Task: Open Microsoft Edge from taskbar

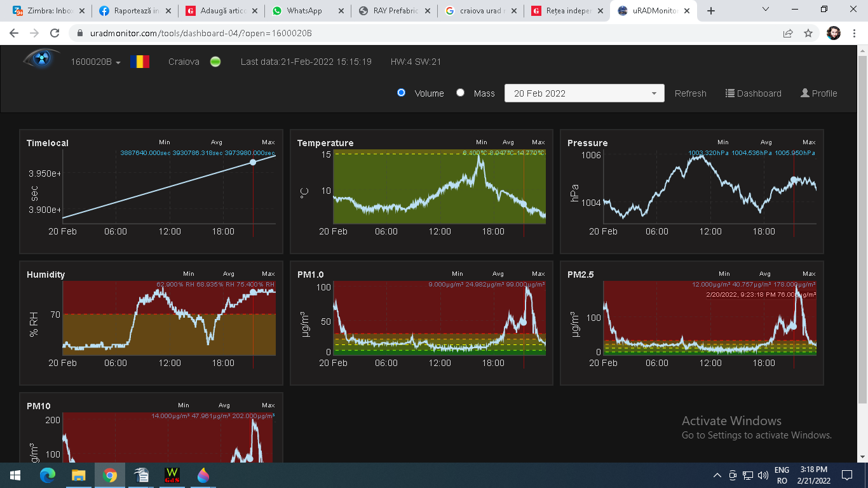Action: click(48, 475)
